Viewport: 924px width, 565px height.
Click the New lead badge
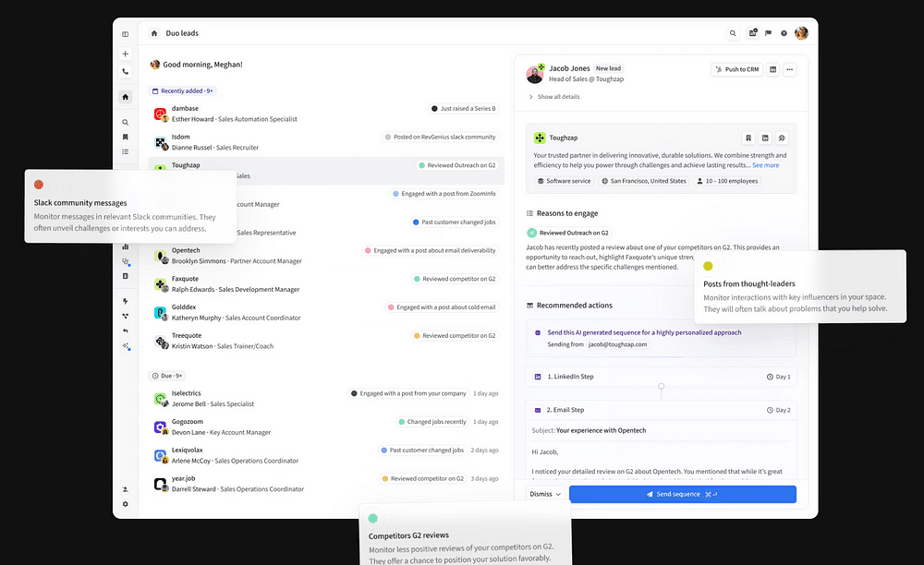[608, 68]
